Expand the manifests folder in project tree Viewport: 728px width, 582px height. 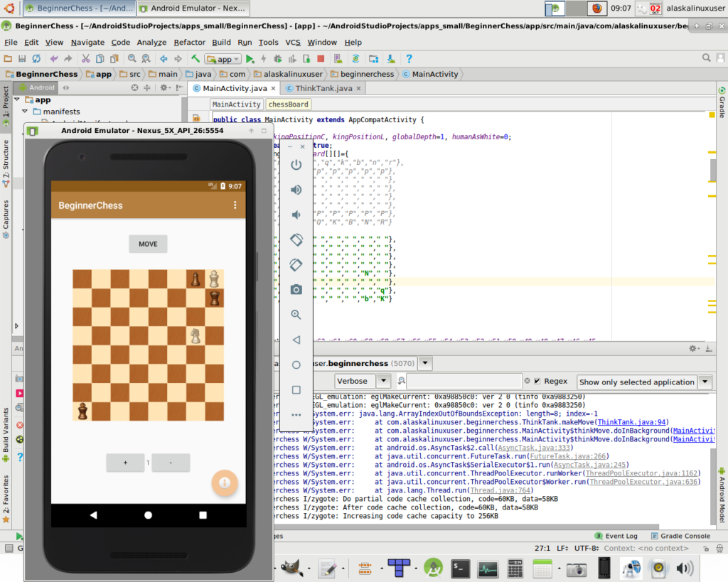click(26, 112)
